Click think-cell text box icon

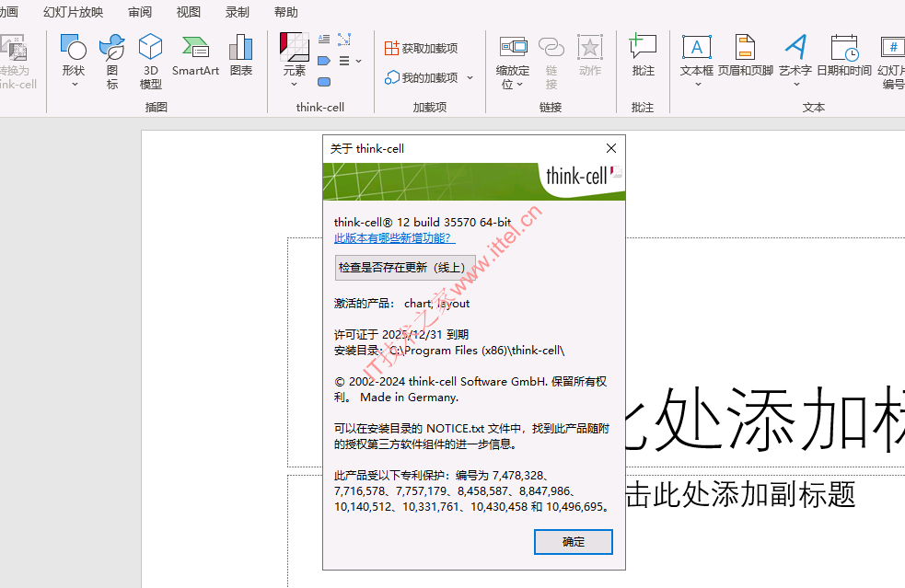pyautogui.click(x=324, y=40)
